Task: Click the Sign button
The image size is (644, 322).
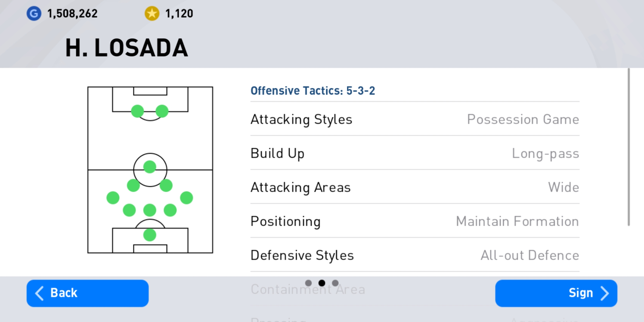Action: [556, 293]
